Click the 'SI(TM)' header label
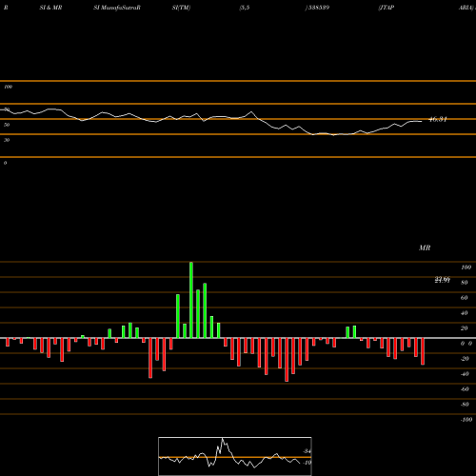This screenshot has height=476, width=476. (x=181, y=8)
